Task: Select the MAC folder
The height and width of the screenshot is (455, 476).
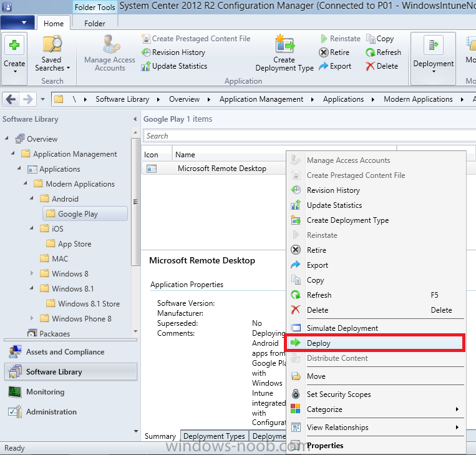Action: point(54,259)
